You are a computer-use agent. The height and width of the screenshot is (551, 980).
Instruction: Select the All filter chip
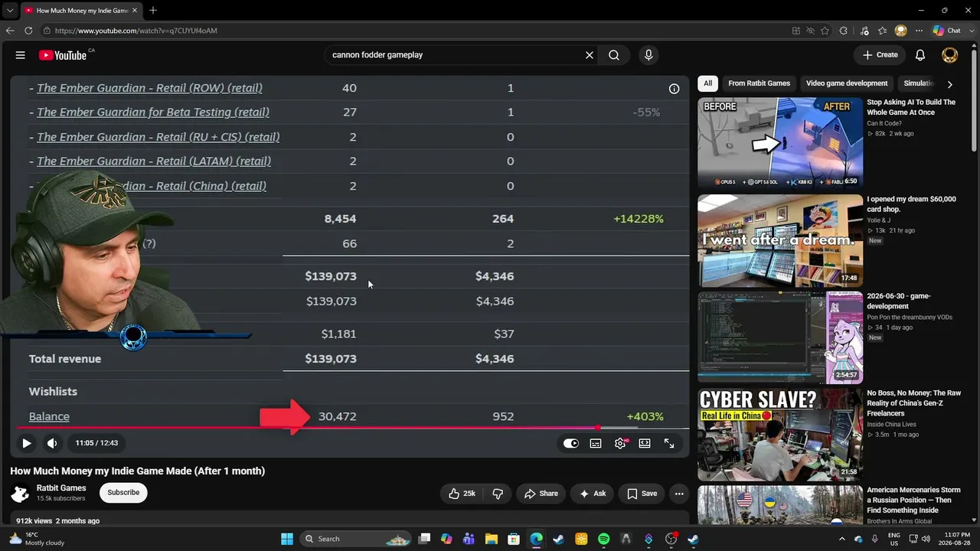[708, 83]
